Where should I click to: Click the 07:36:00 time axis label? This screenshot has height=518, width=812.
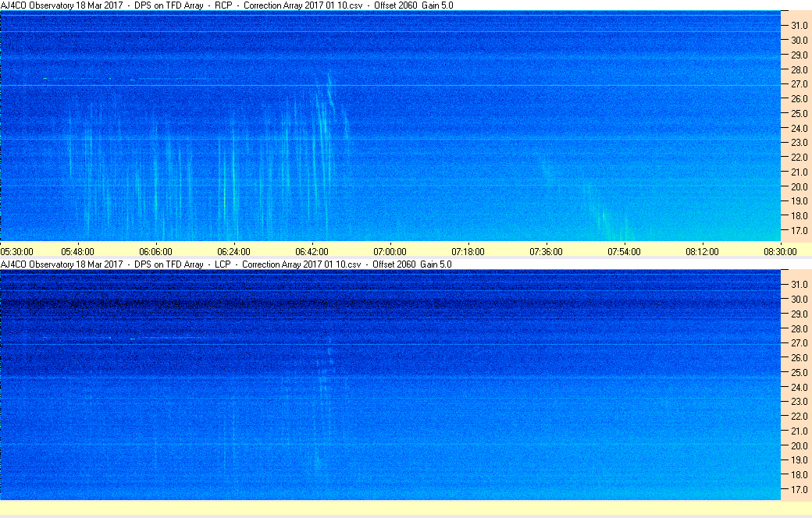point(547,252)
